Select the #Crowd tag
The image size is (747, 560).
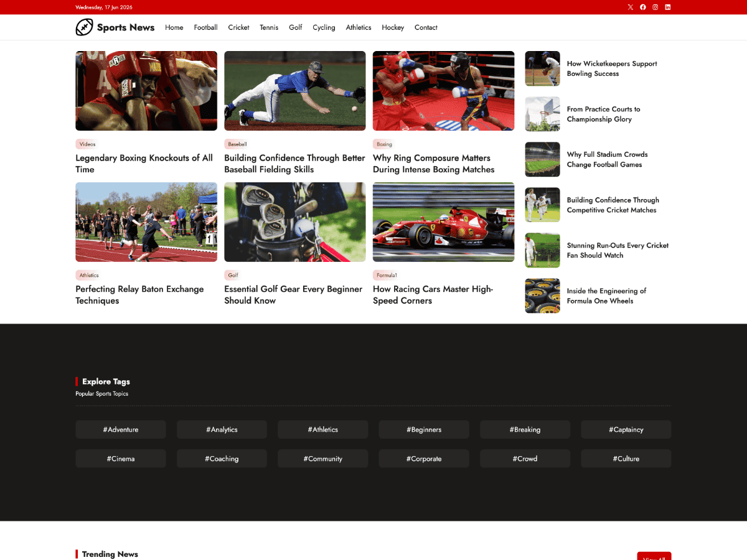click(x=525, y=459)
